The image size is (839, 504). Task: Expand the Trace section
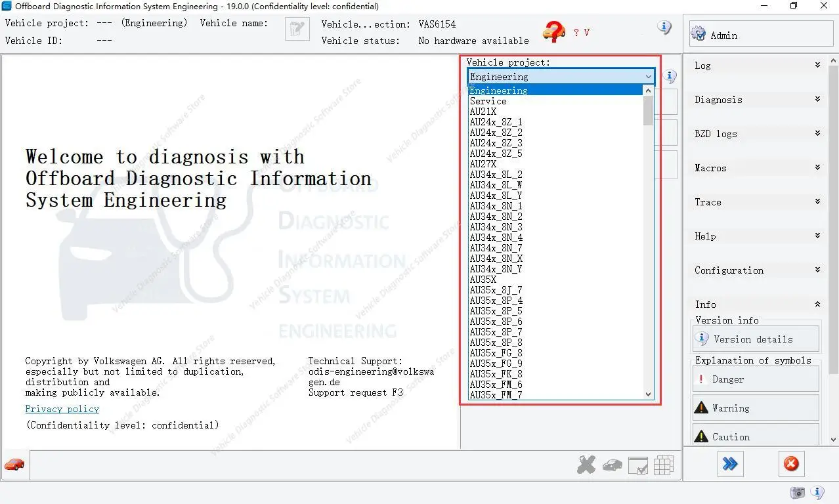pyautogui.click(x=758, y=202)
